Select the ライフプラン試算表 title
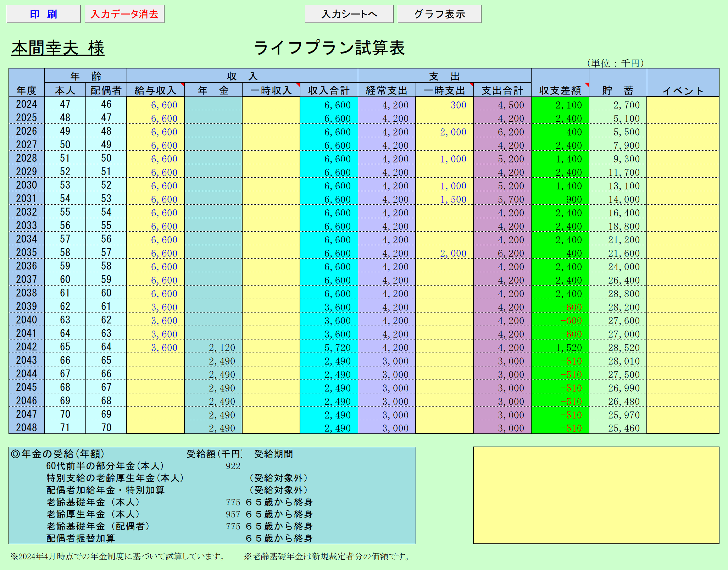Image resolution: width=728 pixels, height=570 pixels. coord(329,48)
